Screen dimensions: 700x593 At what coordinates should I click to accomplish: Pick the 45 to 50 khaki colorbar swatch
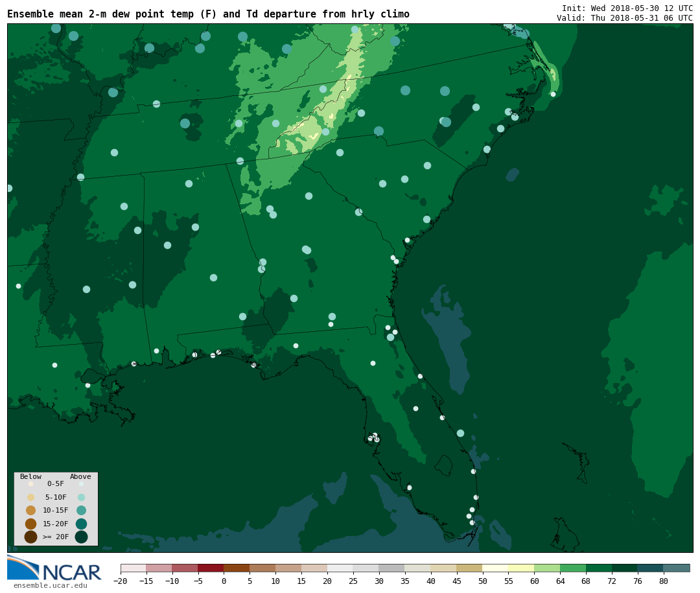click(470, 568)
